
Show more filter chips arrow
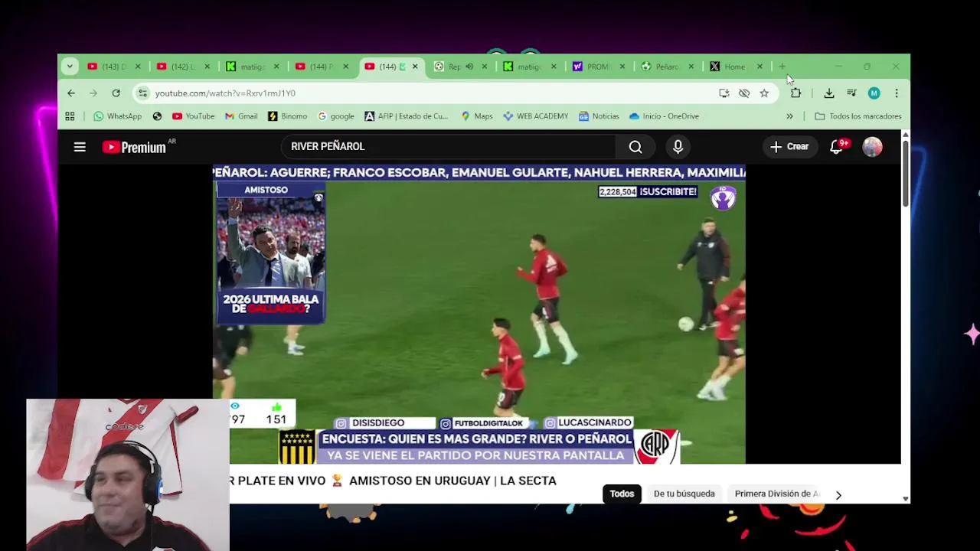point(838,494)
